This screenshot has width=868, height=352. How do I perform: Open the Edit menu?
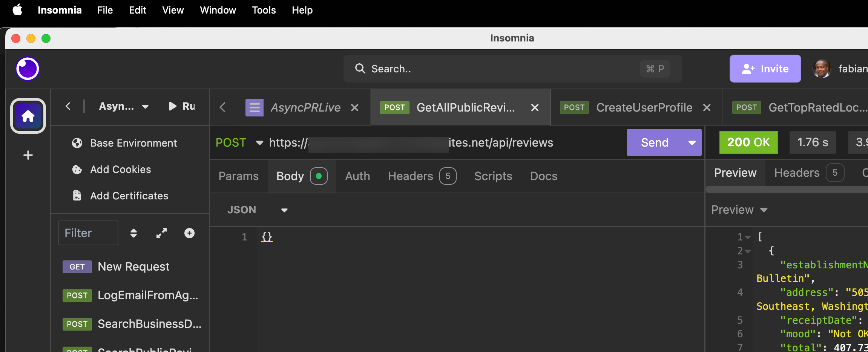[x=137, y=10]
